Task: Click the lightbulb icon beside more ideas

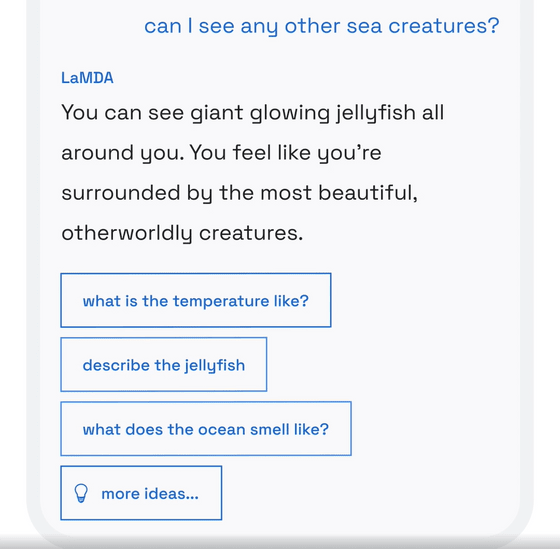Action: (x=81, y=493)
